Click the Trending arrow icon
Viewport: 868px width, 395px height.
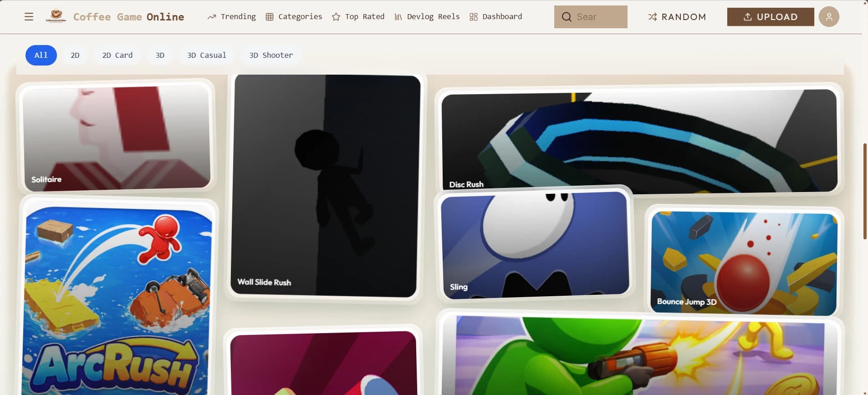[x=212, y=17]
